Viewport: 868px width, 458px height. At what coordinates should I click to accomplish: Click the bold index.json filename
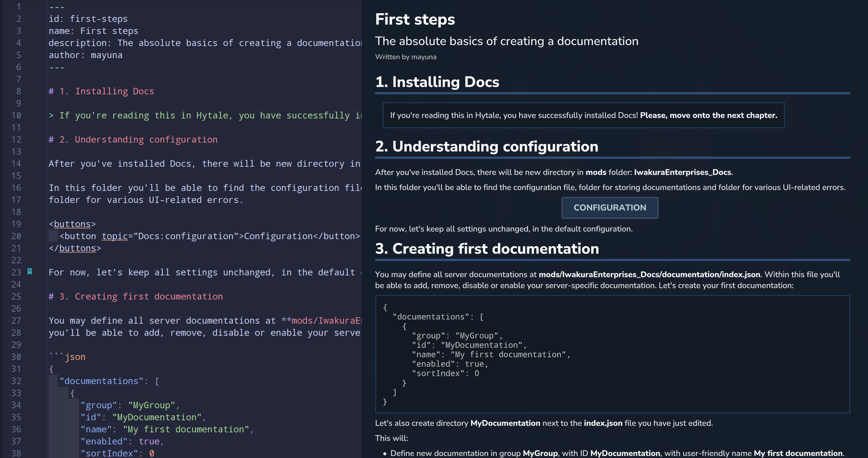click(603, 423)
